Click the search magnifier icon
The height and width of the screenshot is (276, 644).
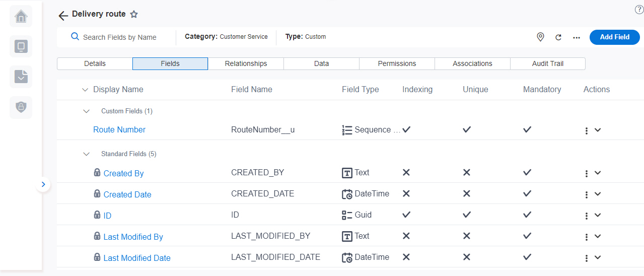[75, 37]
